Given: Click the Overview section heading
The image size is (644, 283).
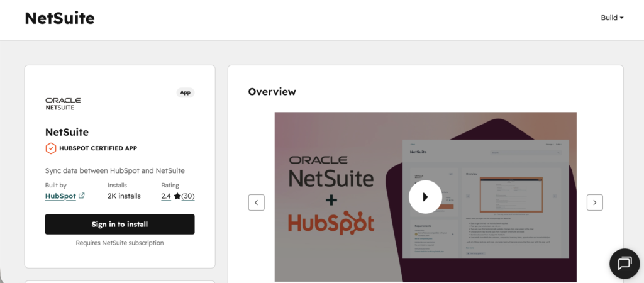Looking at the screenshot, I should [x=272, y=92].
